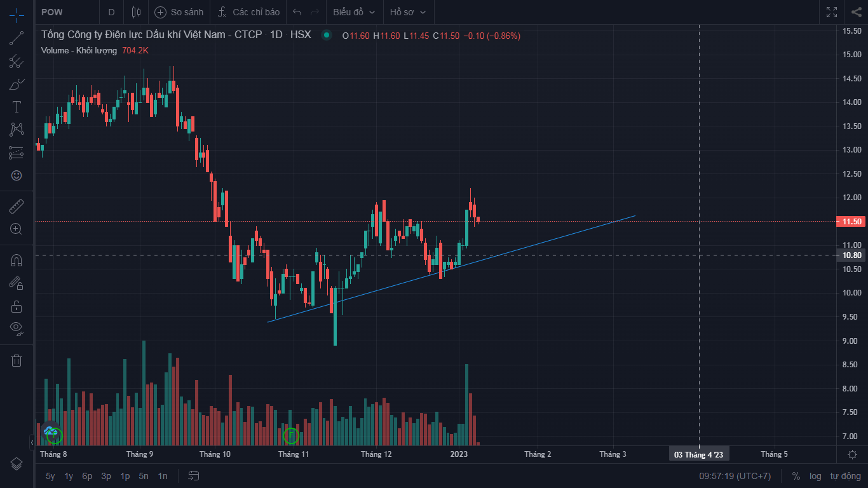Activate the zoom in tool
The height and width of the screenshot is (488, 868).
tap(17, 229)
